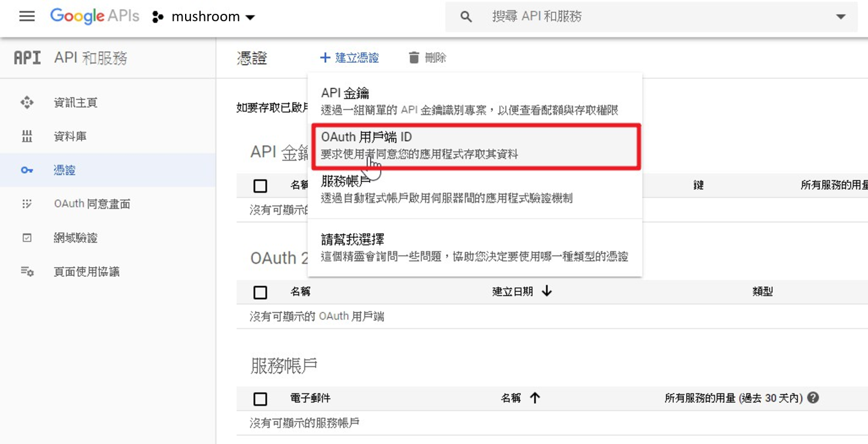
Task: Click the OAuth 同意畫面 sidebar icon
Action: coord(27,204)
